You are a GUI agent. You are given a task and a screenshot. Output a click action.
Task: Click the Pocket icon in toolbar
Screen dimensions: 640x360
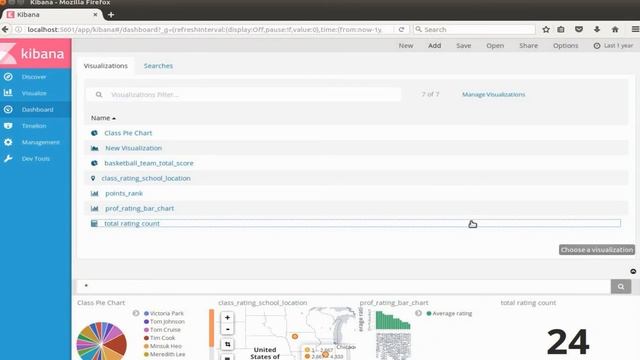(x=579, y=29)
